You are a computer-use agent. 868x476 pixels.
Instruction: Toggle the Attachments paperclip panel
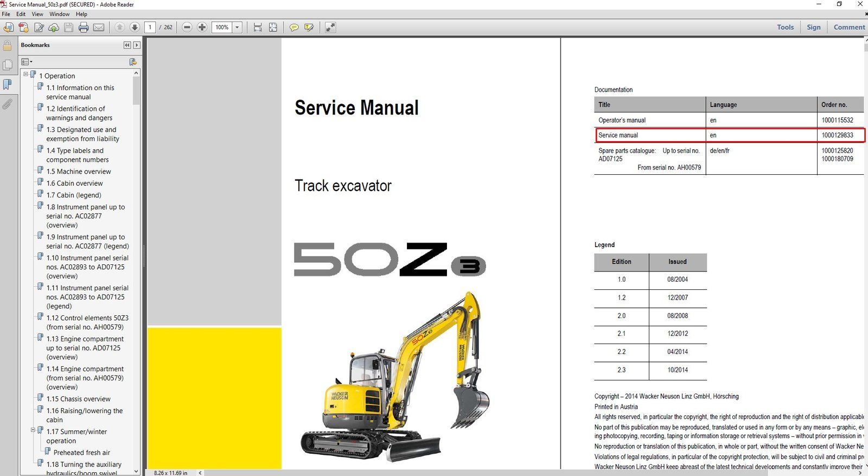pyautogui.click(x=8, y=104)
